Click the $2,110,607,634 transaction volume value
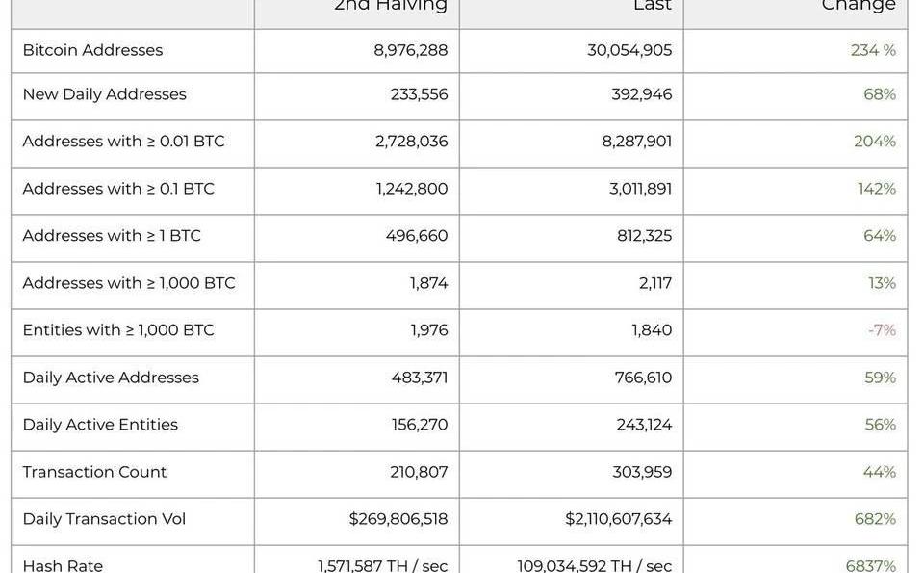924x573 pixels. [619, 519]
